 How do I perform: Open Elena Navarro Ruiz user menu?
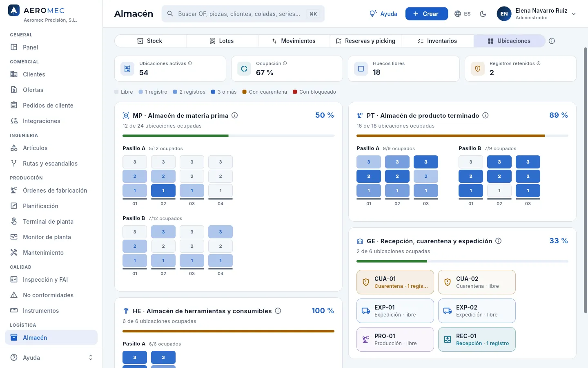coord(536,14)
